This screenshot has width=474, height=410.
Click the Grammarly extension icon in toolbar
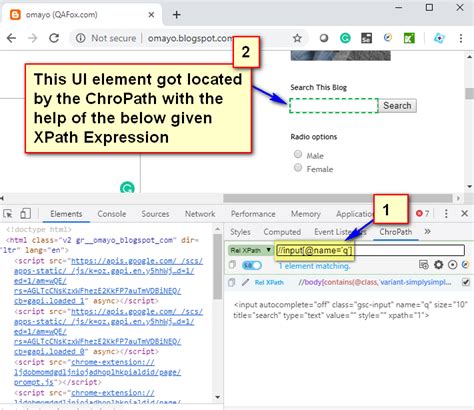345,38
